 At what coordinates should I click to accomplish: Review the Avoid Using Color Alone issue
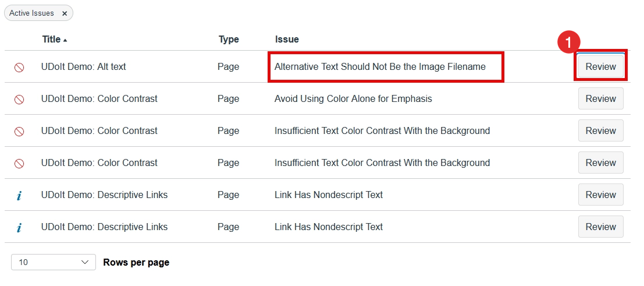(600, 99)
